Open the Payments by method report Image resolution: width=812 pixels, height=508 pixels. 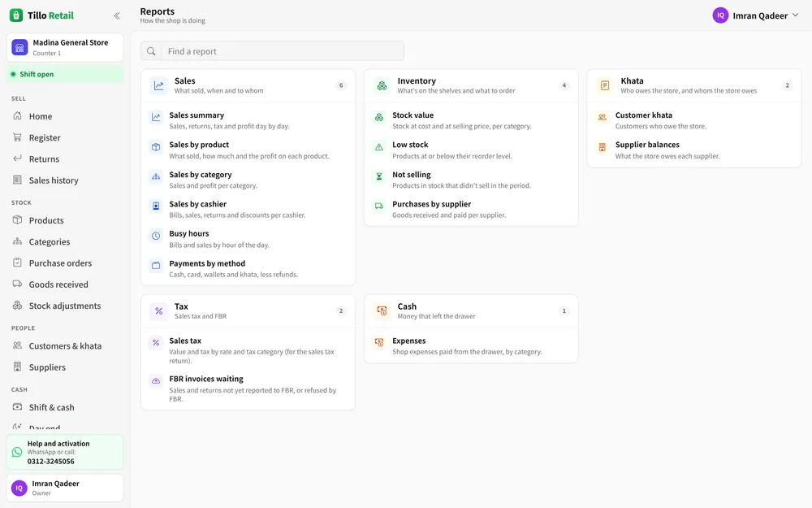248,268
